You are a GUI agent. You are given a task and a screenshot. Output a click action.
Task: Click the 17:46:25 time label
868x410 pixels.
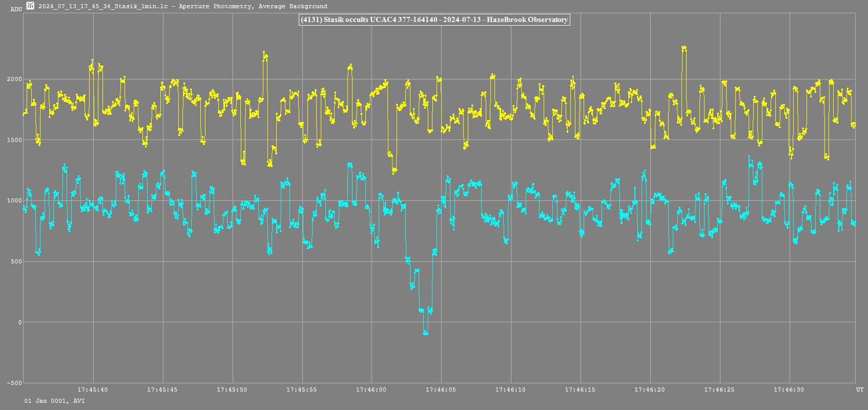[719, 389]
